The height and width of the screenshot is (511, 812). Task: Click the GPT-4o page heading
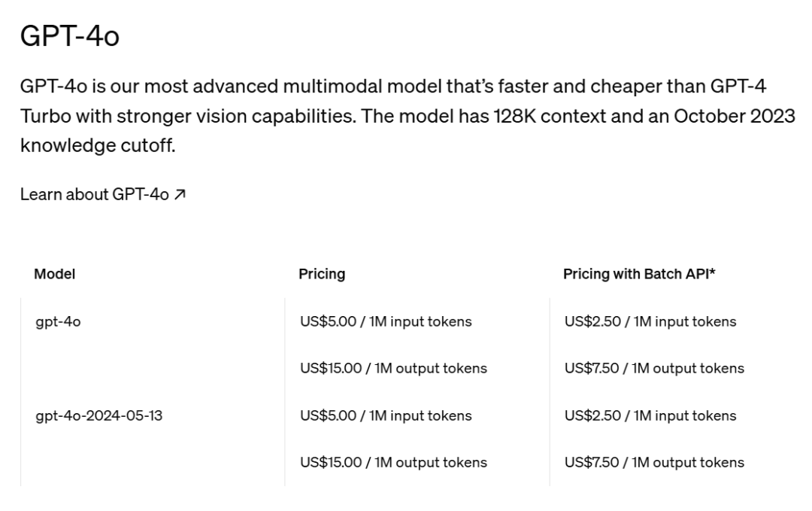pos(69,36)
